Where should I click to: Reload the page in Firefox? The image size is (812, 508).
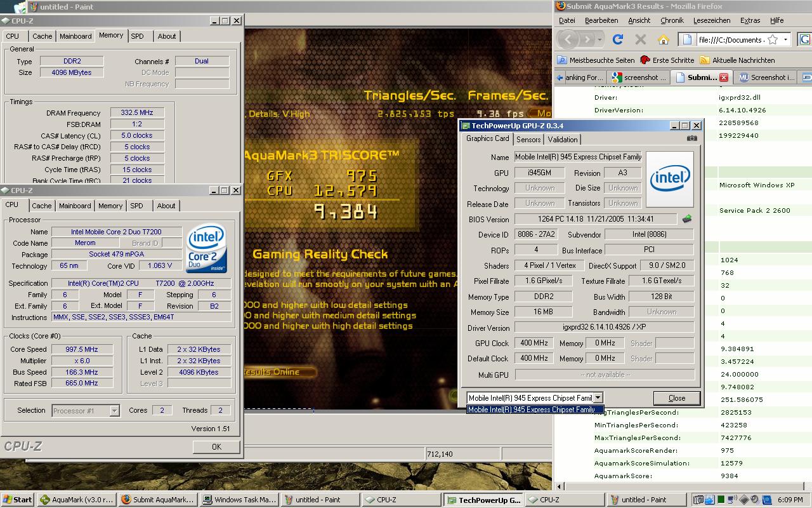tap(617, 39)
